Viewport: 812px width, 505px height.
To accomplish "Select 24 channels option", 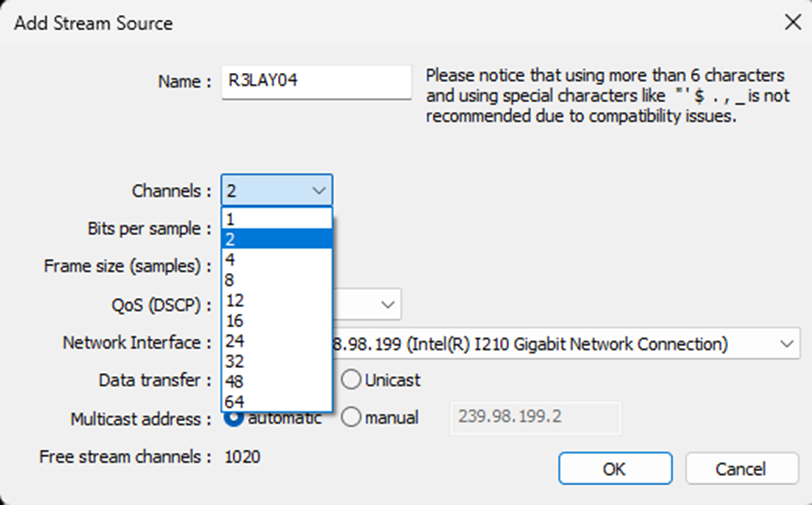I will tap(276, 341).
